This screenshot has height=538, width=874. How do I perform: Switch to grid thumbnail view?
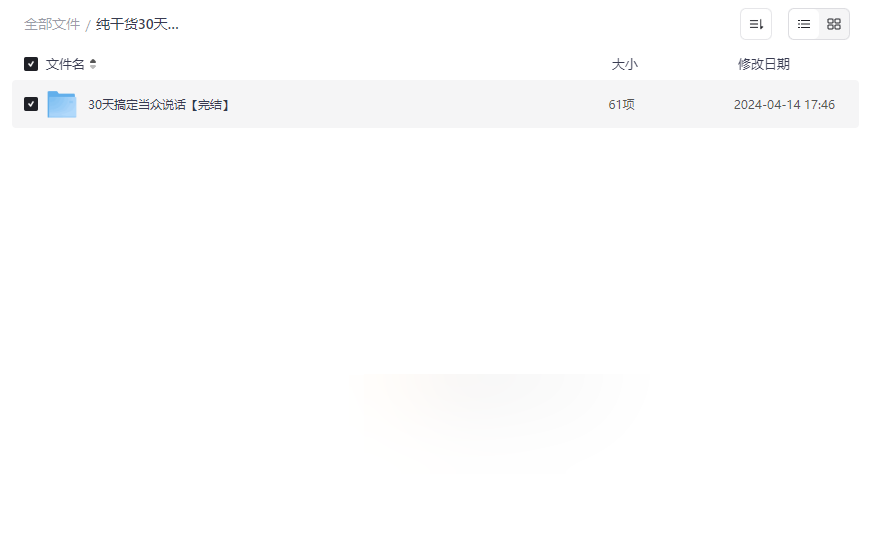(x=834, y=24)
